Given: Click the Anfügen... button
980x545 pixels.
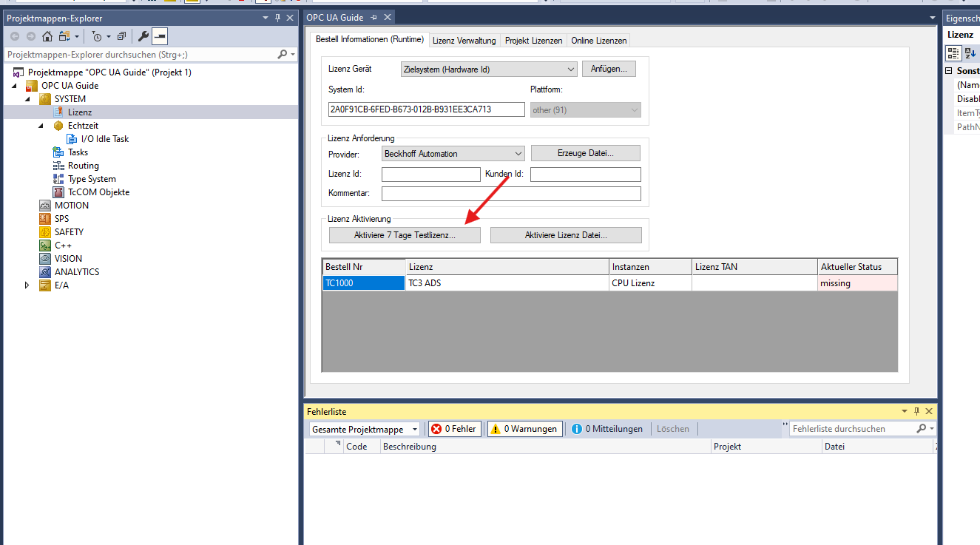Looking at the screenshot, I should [x=609, y=69].
